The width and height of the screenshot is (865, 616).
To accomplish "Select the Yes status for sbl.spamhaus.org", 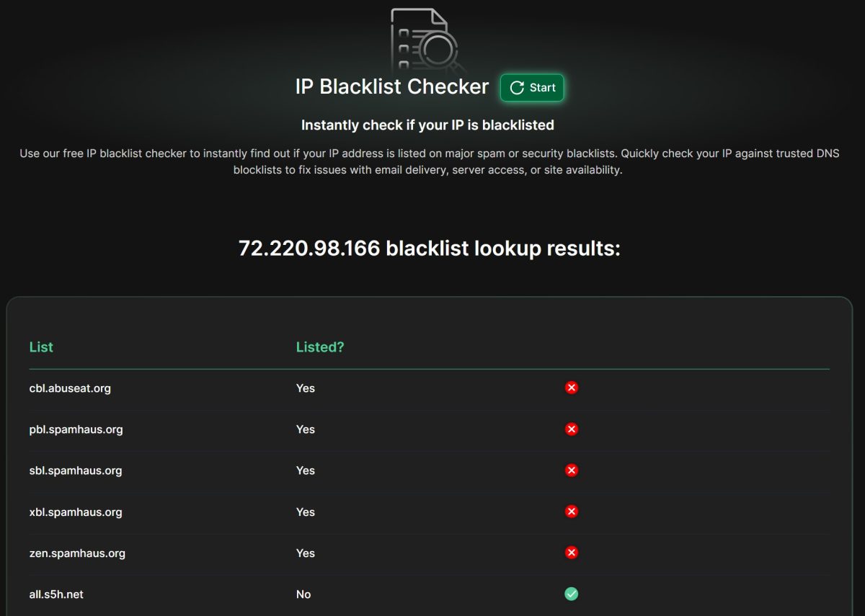I will (x=305, y=470).
